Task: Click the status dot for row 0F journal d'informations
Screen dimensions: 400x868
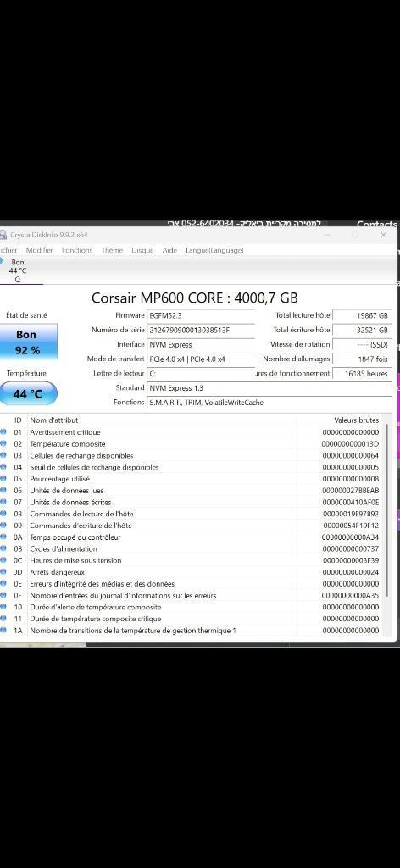Action: (3, 595)
